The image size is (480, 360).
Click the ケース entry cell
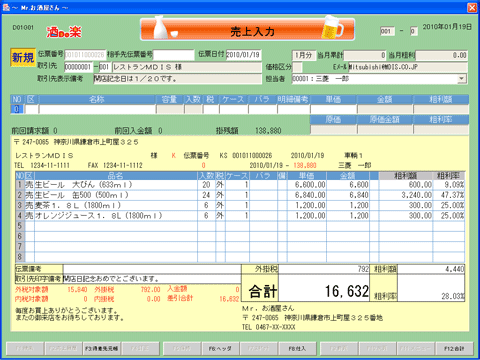pyautogui.click(x=234, y=109)
